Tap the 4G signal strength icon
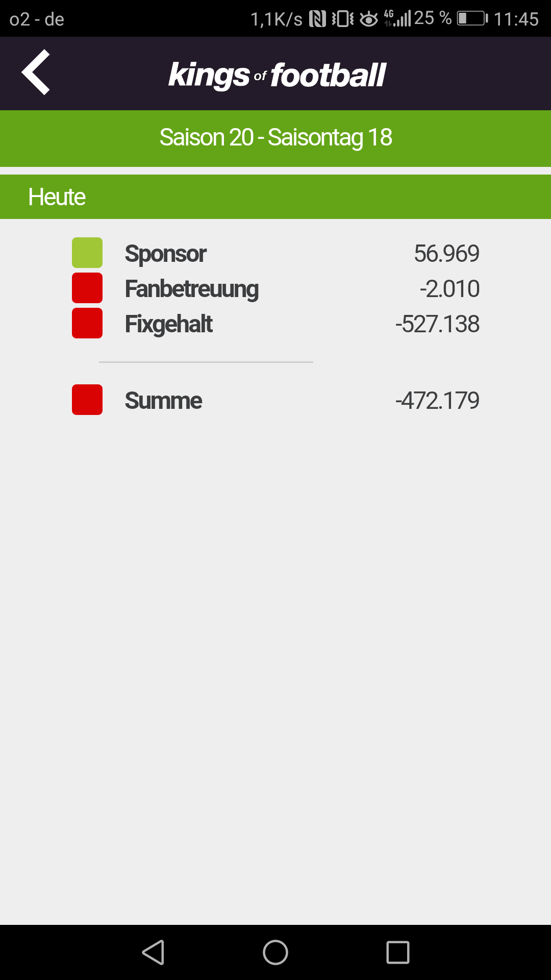Viewport: 551px width, 980px height. [x=397, y=18]
